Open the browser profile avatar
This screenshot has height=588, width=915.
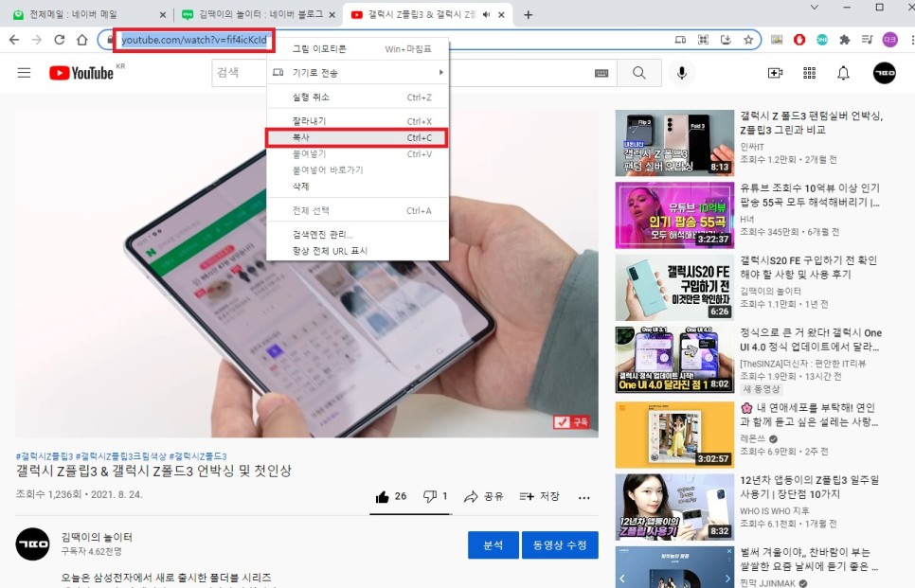coord(890,40)
